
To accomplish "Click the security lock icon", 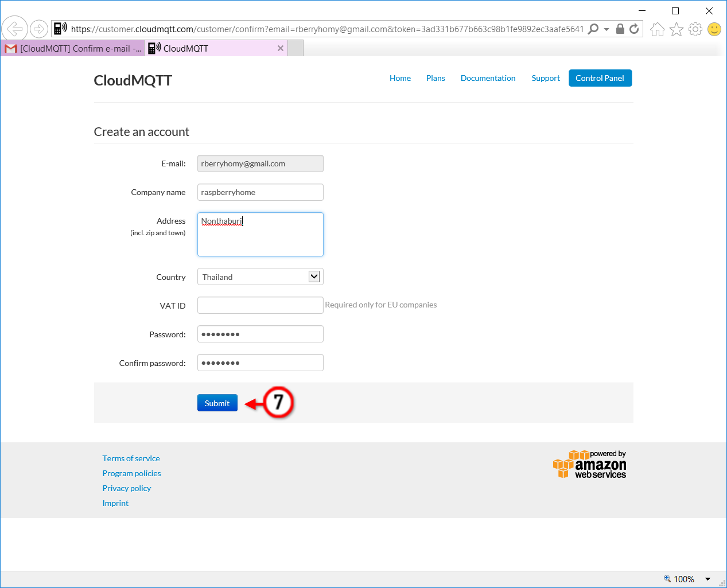I will [620, 29].
